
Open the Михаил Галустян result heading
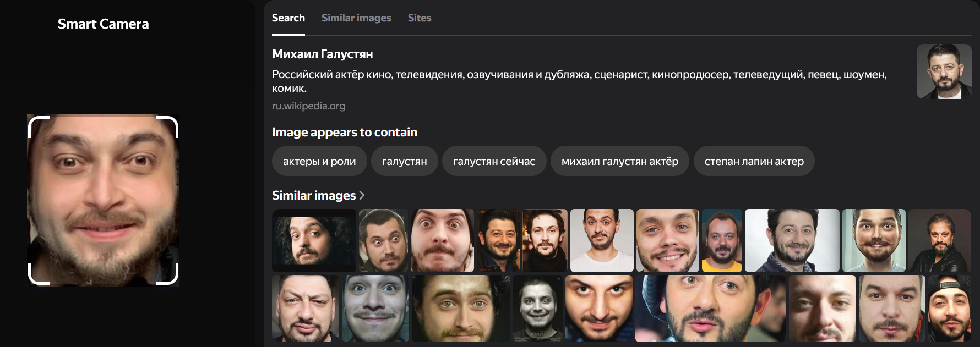click(323, 54)
